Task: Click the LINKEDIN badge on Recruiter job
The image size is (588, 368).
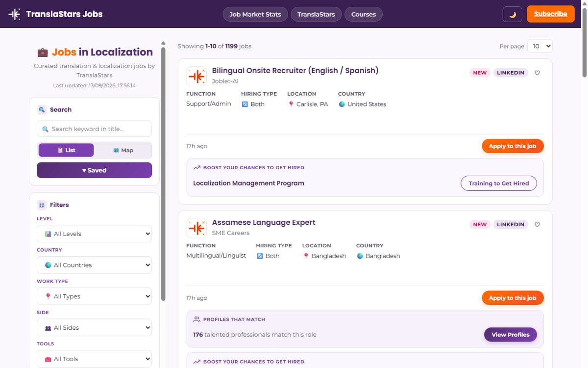Action: pyautogui.click(x=511, y=73)
